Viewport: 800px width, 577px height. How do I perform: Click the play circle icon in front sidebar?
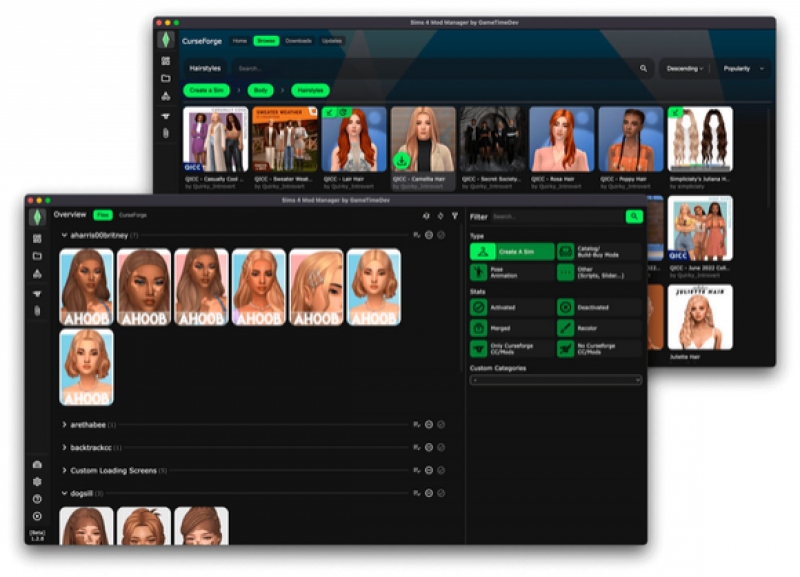coord(37,516)
